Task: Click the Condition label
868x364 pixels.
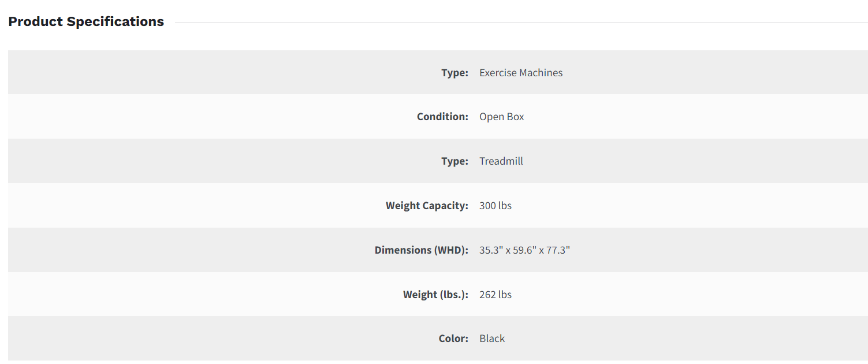Action: (442, 117)
